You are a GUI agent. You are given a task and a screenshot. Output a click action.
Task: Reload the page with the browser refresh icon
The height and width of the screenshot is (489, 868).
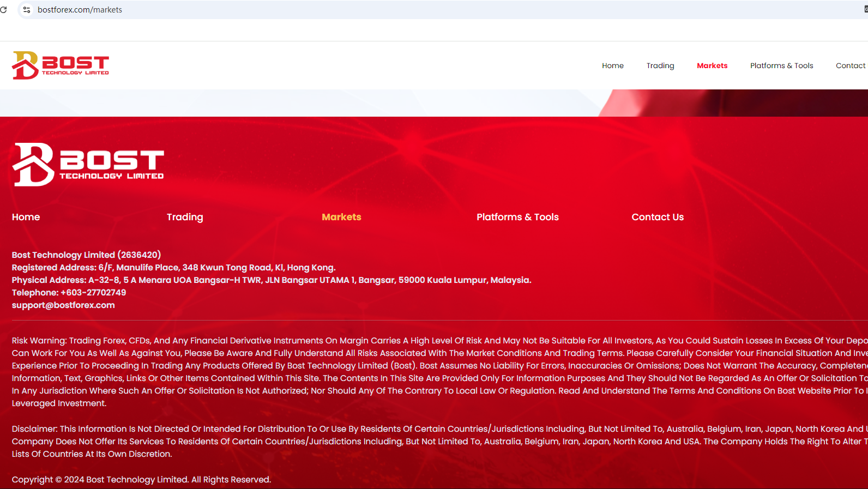3,10
